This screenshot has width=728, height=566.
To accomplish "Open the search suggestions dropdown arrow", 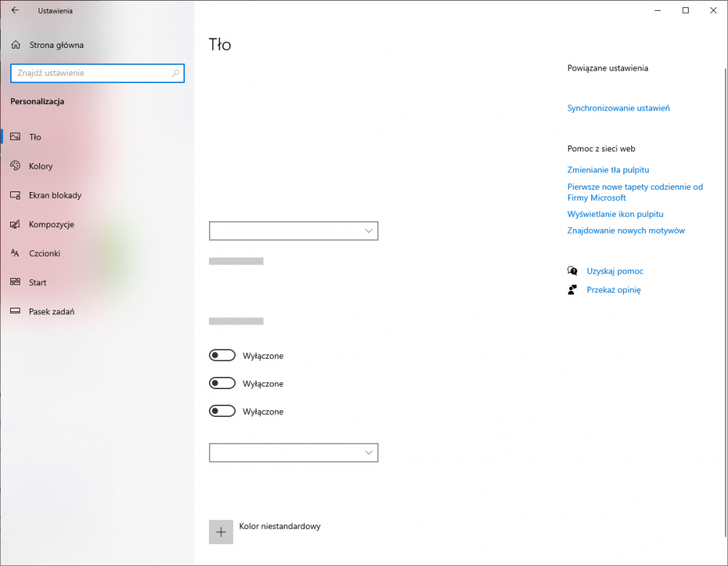I will pos(175,73).
